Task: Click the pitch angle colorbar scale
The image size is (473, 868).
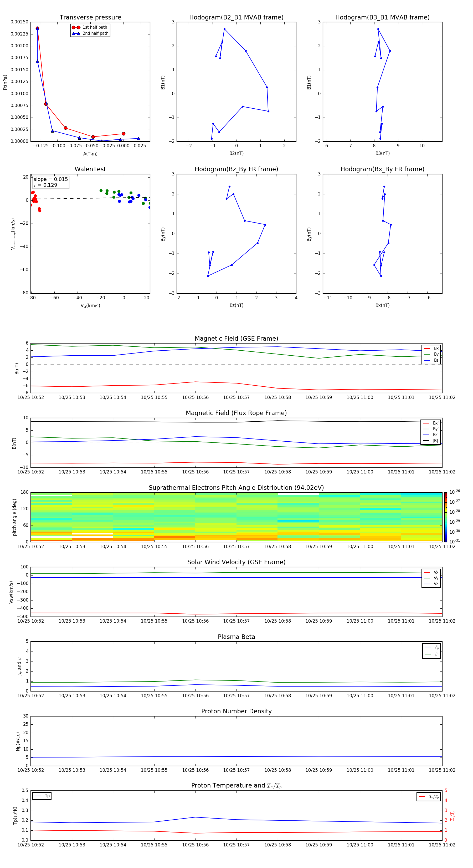Action: [x=446, y=517]
